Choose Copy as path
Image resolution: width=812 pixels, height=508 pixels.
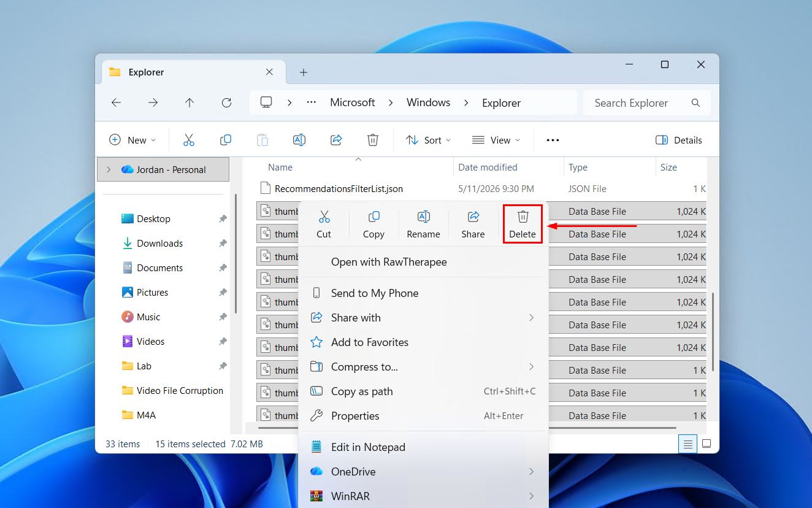click(423, 391)
